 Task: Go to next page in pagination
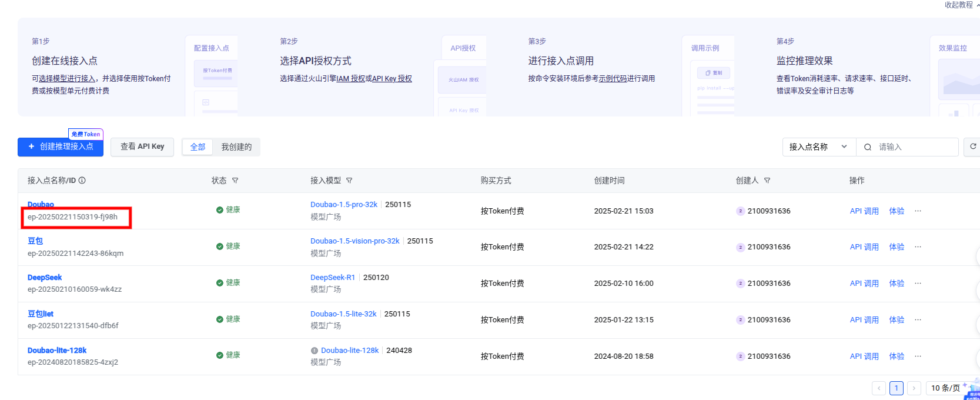point(914,388)
